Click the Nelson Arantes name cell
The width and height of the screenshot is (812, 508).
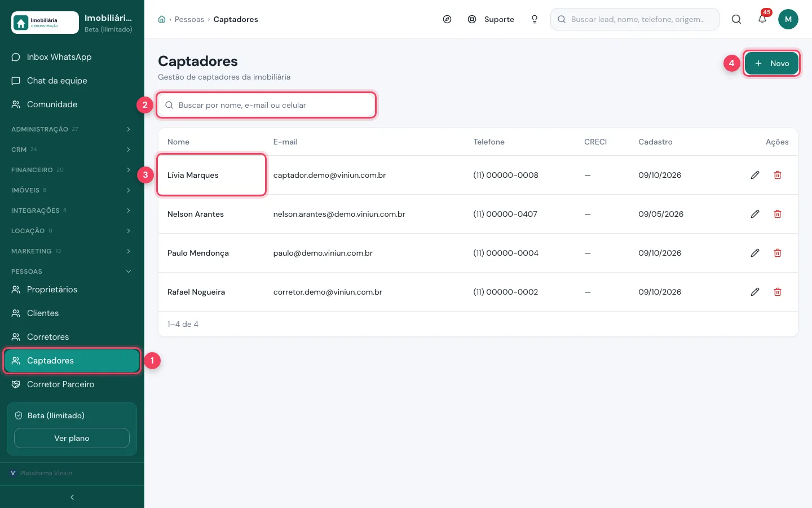tap(211, 214)
